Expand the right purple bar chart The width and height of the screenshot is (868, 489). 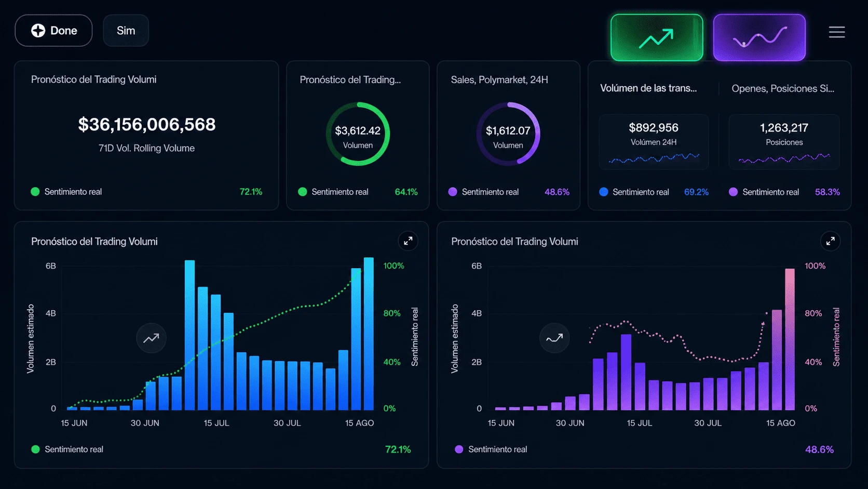(x=831, y=241)
